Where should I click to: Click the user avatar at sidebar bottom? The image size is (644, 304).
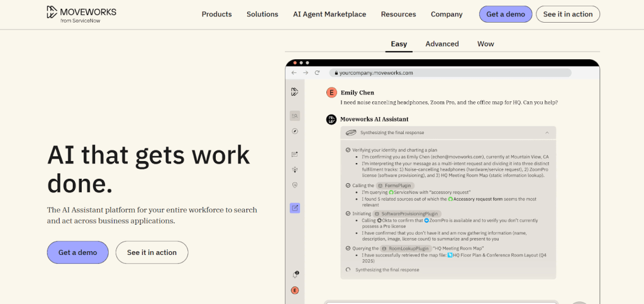(295, 290)
